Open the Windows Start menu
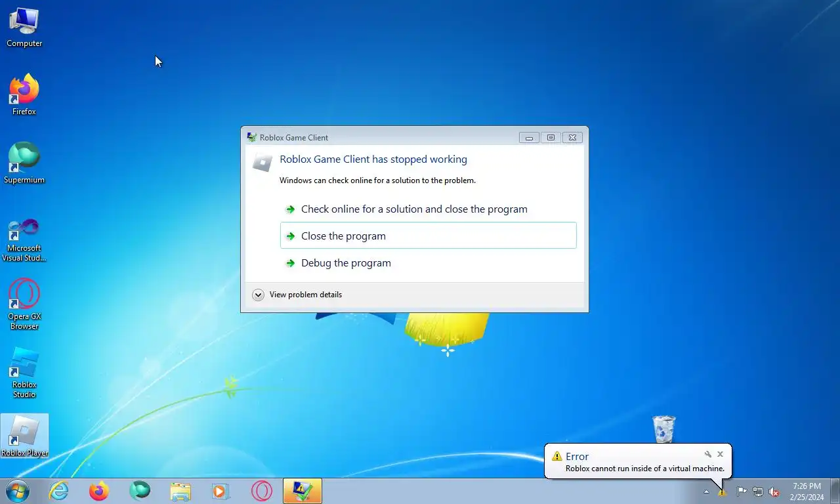This screenshot has width=840, height=504. [18, 491]
